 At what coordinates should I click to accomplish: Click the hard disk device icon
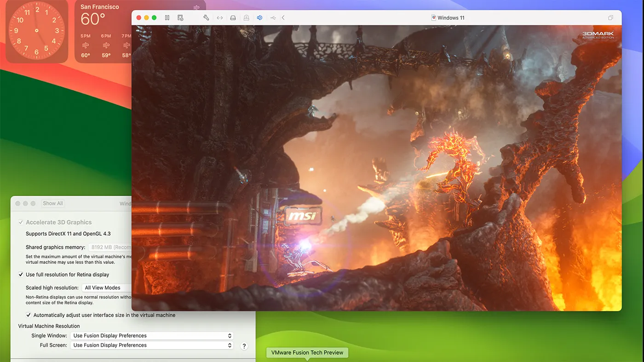233,17
